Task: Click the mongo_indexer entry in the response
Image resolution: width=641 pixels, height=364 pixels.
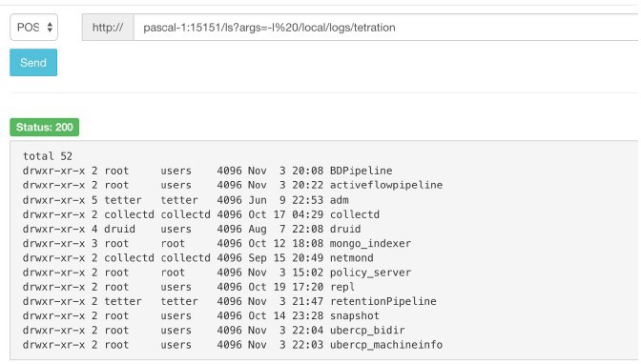Action: (370, 244)
